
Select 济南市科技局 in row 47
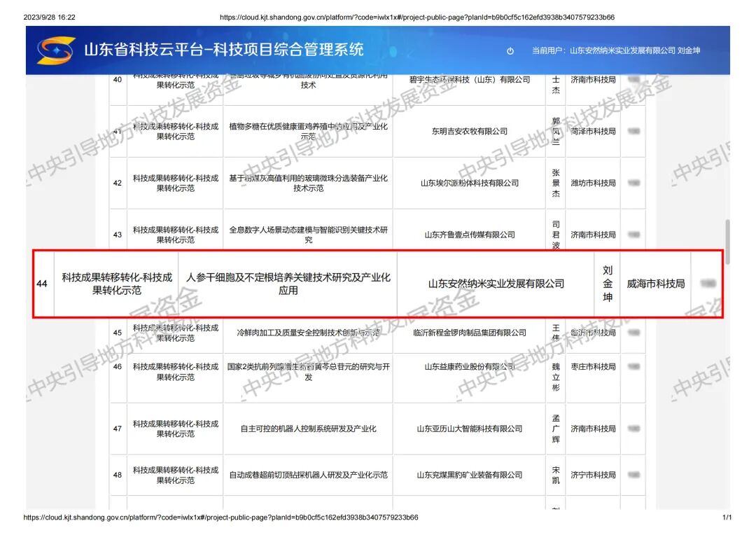click(593, 429)
